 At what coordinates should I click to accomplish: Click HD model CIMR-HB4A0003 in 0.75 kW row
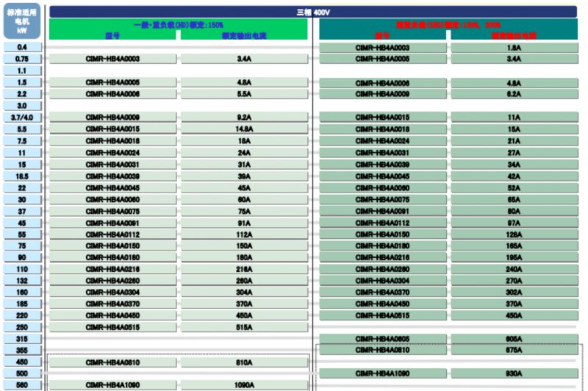pyautogui.click(x=112, y=59)
